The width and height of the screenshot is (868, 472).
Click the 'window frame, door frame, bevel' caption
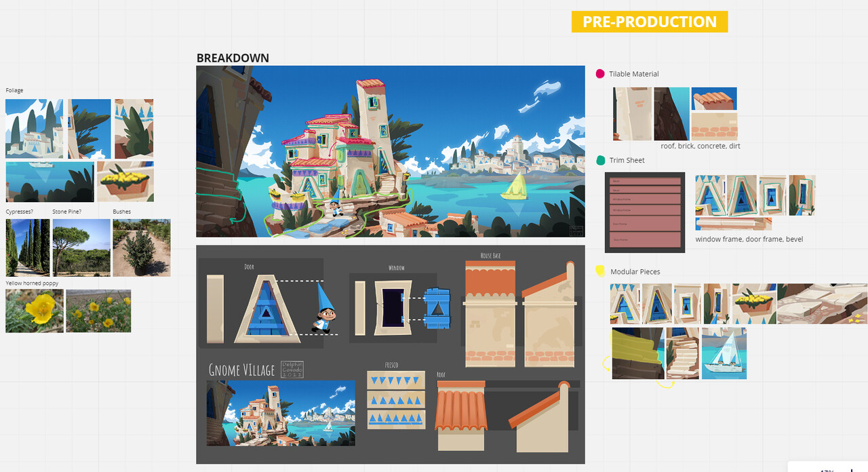pyautogui.click(x=749, y=239)
